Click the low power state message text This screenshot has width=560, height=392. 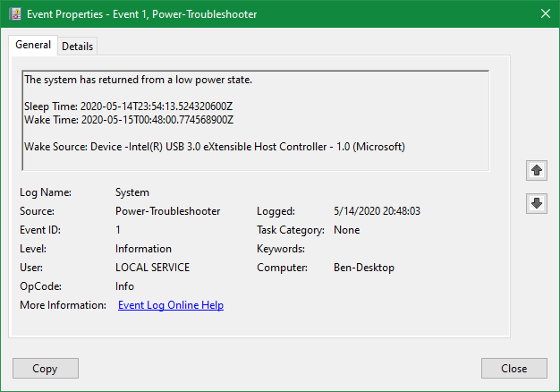coord(139,80)
